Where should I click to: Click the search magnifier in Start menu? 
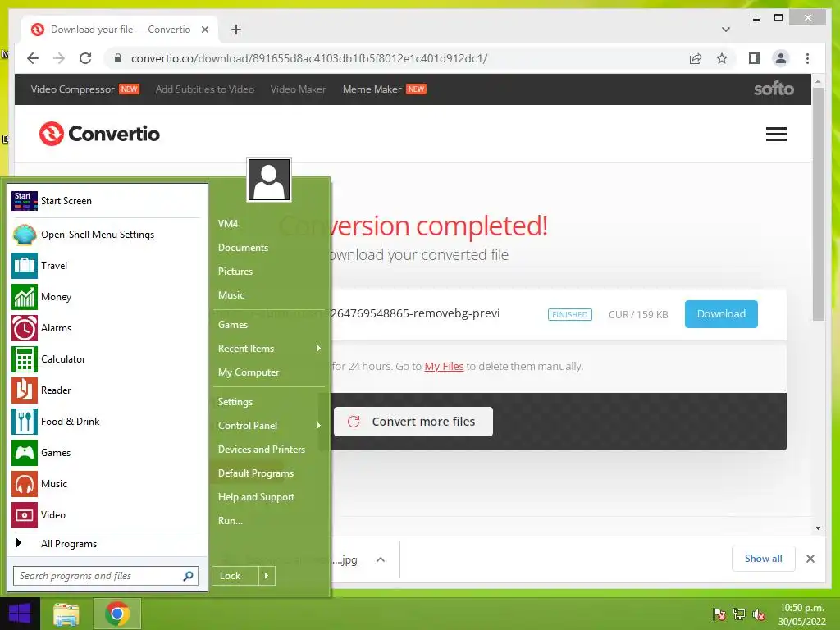pyautogui.click(x=188, y=576)
